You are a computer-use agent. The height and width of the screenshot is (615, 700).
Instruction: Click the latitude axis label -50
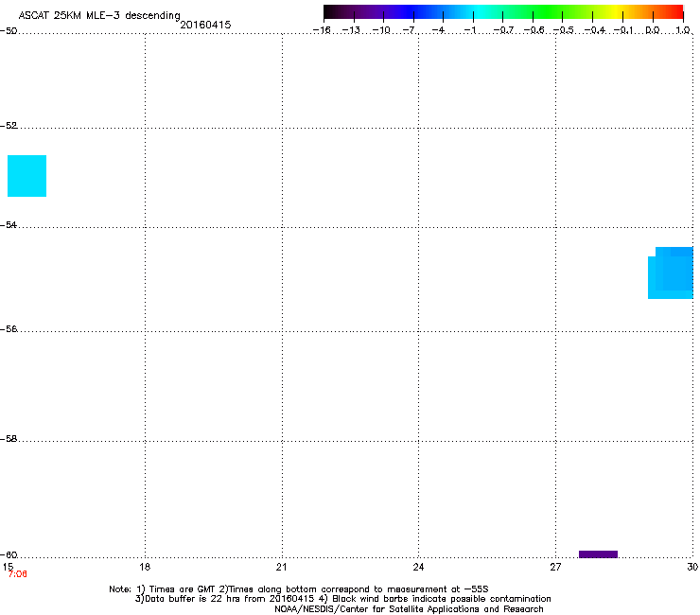pos(9,31)
